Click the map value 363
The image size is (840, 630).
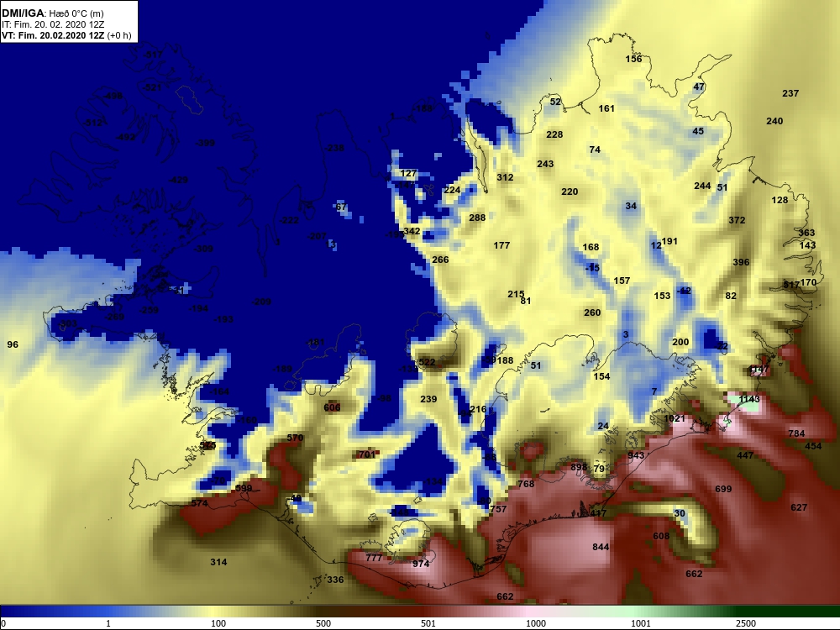(806, 233)
